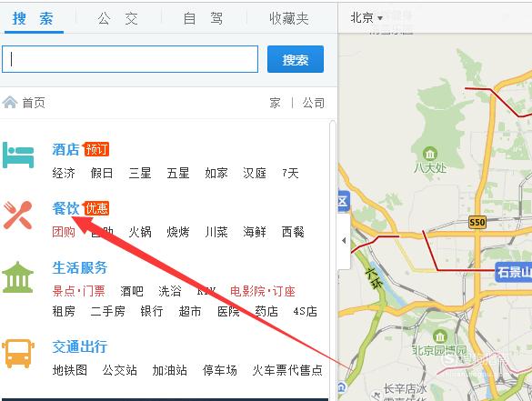Select 药店 under life services
The image size is (532, 401).
coord(266,311)
